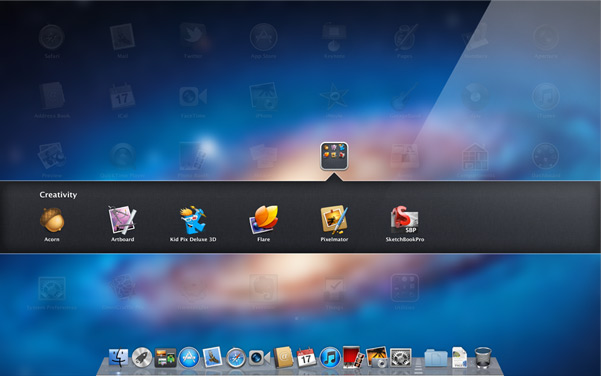Select the Creativity folder title
Screen dimensions: 601x376
click(58, 195)
